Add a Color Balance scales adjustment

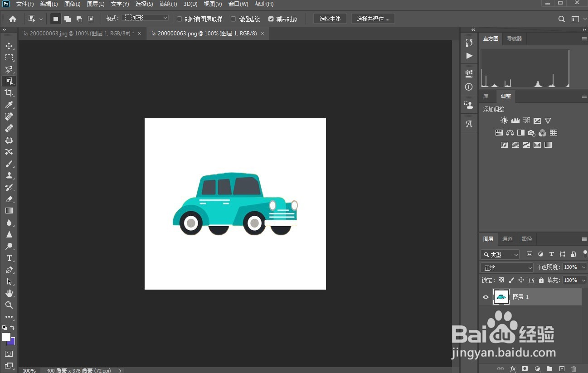click(510, 133)
